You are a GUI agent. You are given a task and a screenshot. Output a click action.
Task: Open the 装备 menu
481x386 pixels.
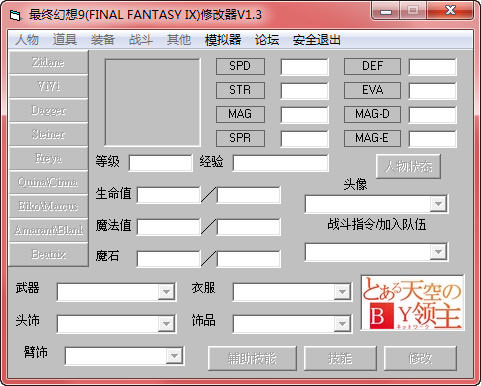[x=103, y=40]
